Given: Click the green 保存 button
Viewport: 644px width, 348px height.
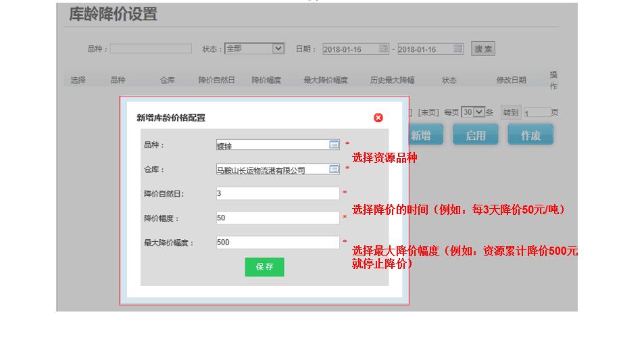Looking at the screenshot, I should pyautogui.click(x=264, y=267).
